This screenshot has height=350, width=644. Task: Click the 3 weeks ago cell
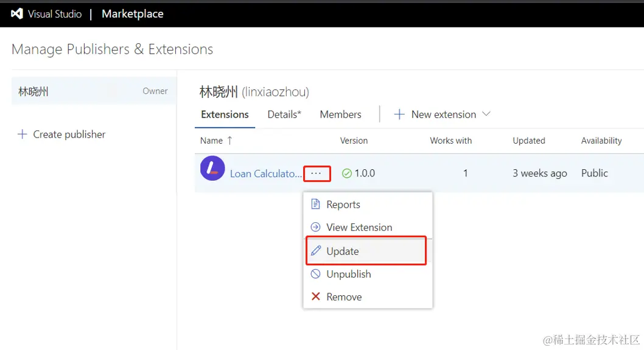(x=540, y=173)
